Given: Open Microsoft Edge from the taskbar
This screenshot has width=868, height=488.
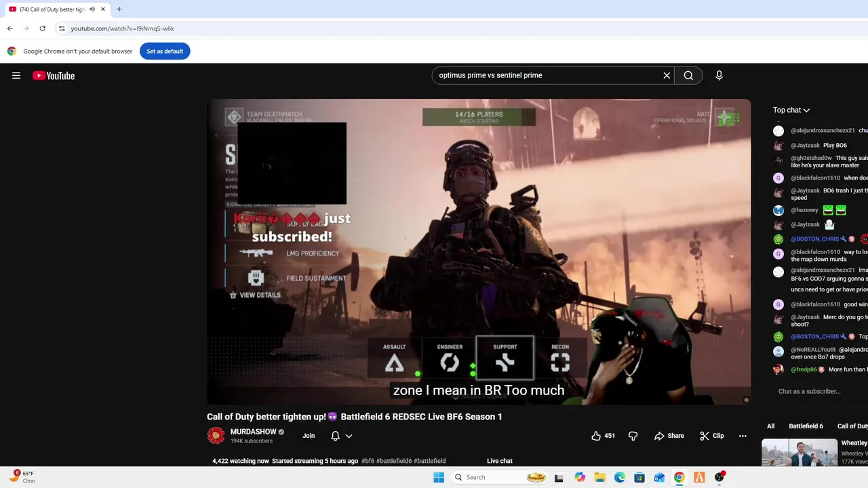Looking at the screenshot, I should [620, 477].
